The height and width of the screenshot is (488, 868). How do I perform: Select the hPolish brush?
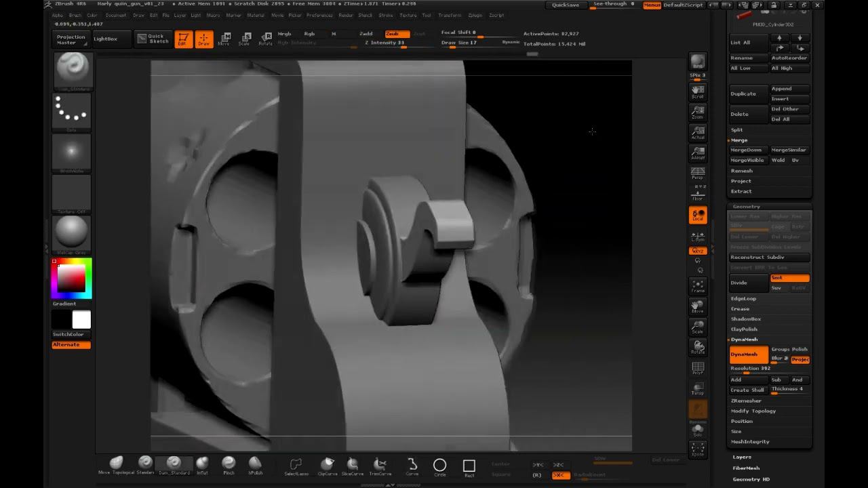[255, 465]
